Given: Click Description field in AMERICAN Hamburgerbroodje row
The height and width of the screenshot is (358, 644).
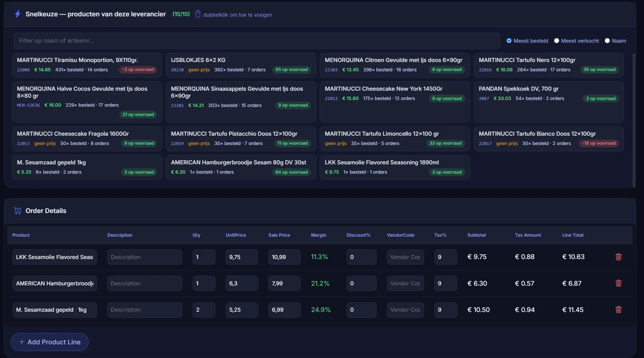Looking at the screenshot, I should tap(145, 283).
